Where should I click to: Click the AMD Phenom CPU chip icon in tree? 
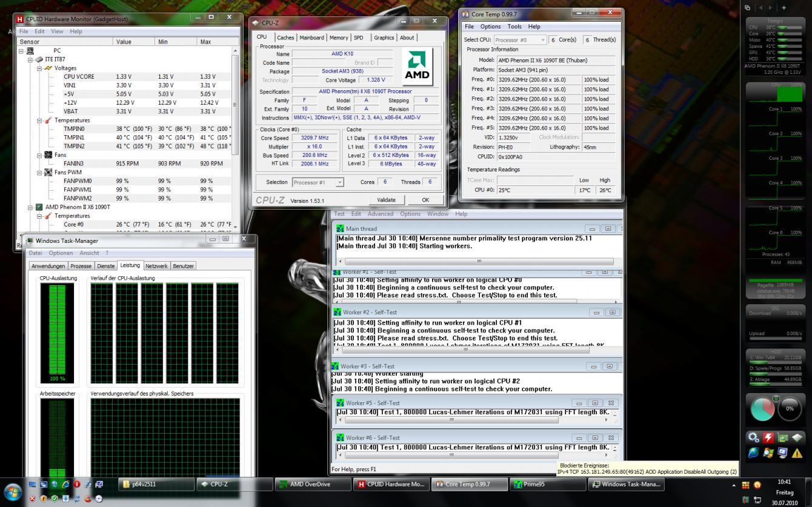[x=39, y=207]
